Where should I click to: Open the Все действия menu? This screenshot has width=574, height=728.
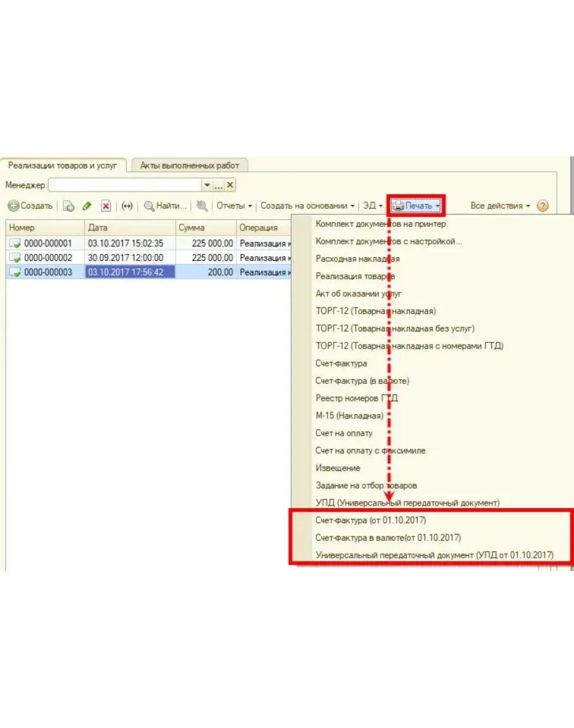tap(500, 206)
